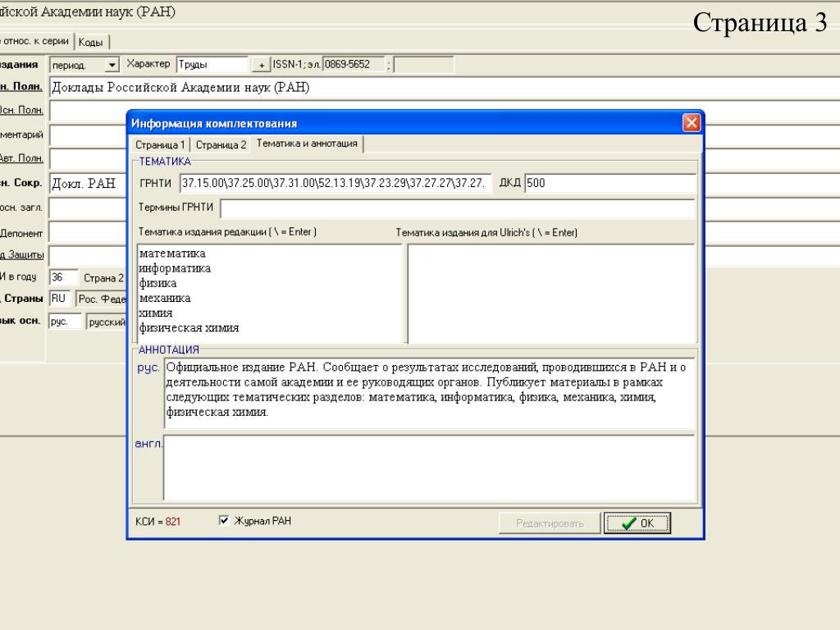Click the ISSN field 0869-5652
The width and height of the screenshot is (840, 630).
coord(354,64)
